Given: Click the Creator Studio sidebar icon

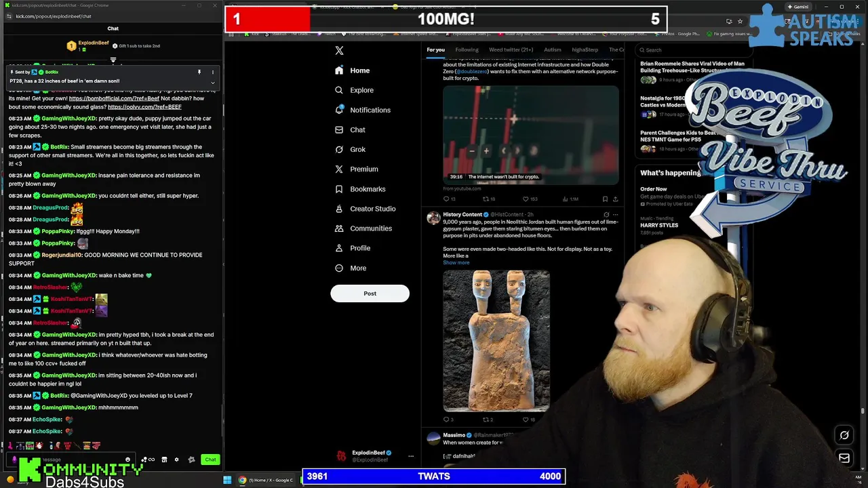Looking at the screenshot, I should [x=339, y=209].
